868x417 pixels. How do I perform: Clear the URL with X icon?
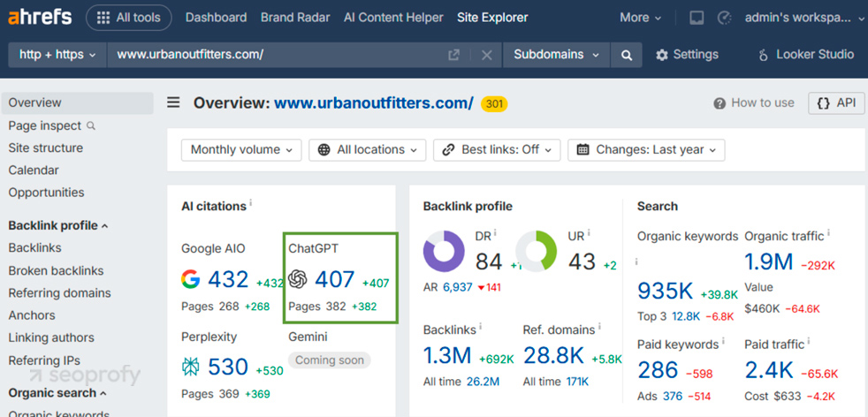(x=486, y=55)
